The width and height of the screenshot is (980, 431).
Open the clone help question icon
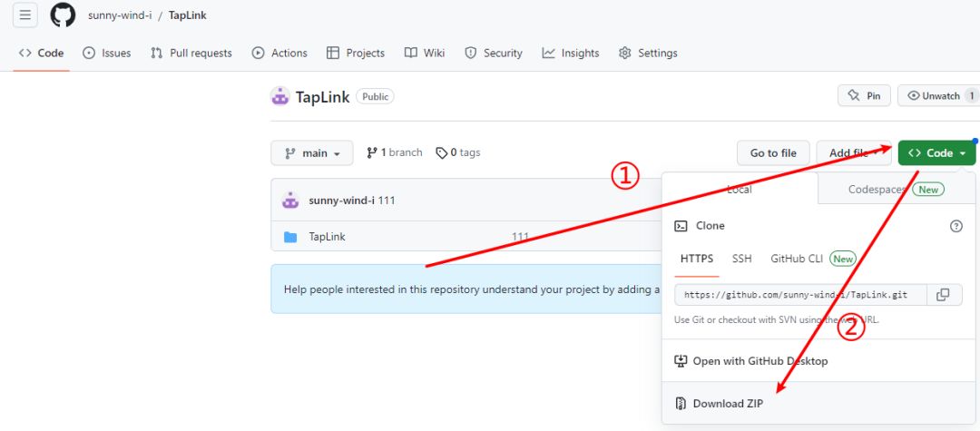pos(956,226)
